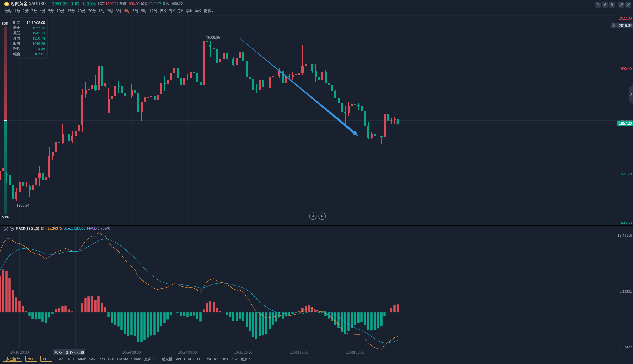Toggle the VPC overlay button
633x364 pixels.
[x=31, y=359]
